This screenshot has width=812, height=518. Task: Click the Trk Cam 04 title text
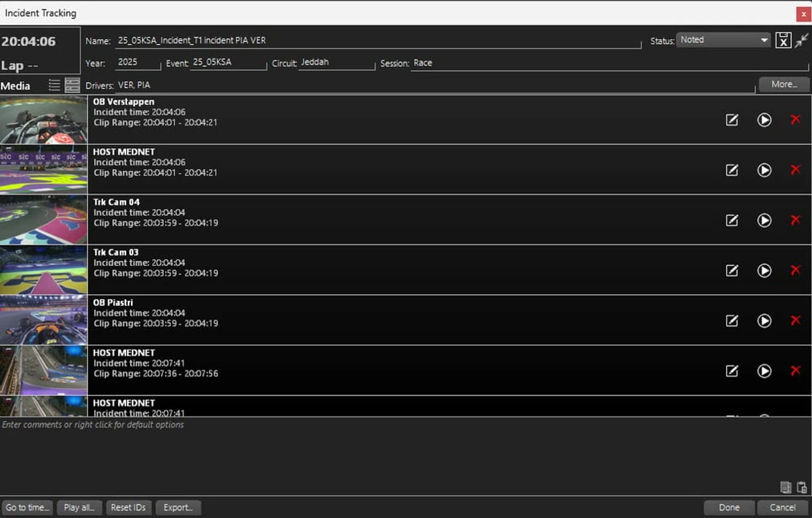116,202
